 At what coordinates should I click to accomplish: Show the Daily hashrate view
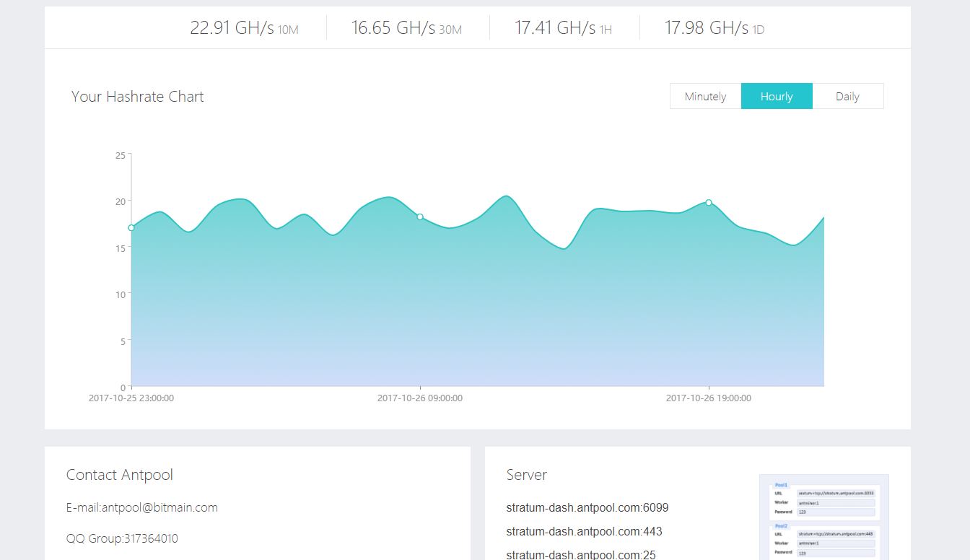847,97
